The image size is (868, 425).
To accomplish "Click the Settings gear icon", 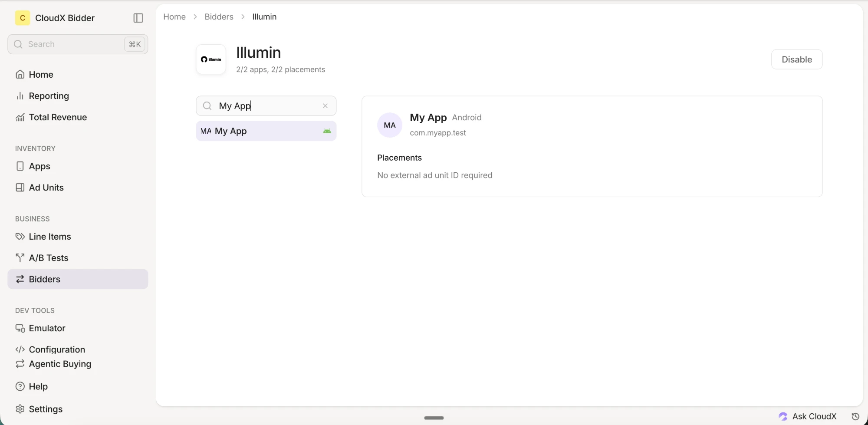I will tap(20, 409).
